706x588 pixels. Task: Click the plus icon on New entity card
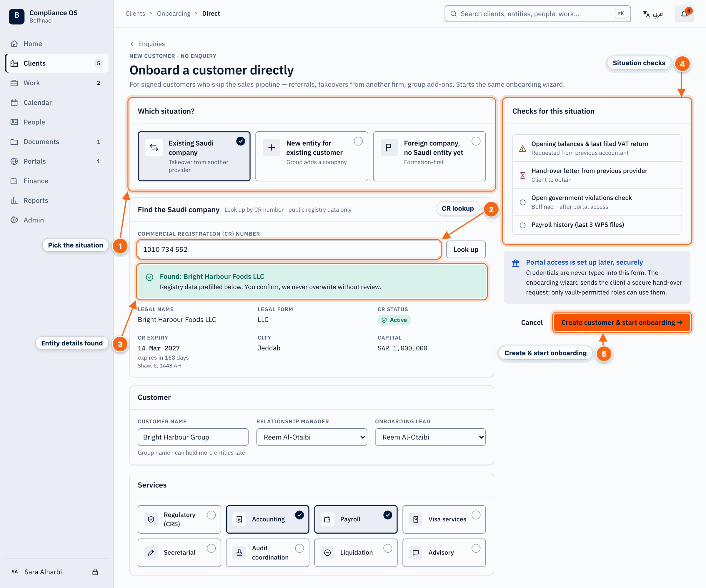pyautogui.click(x=272, y=148)
